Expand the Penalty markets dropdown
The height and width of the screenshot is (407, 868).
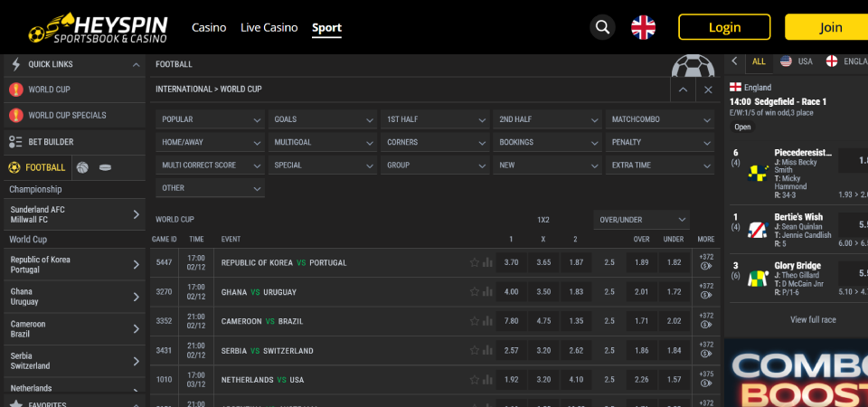[x=660, y=142]
